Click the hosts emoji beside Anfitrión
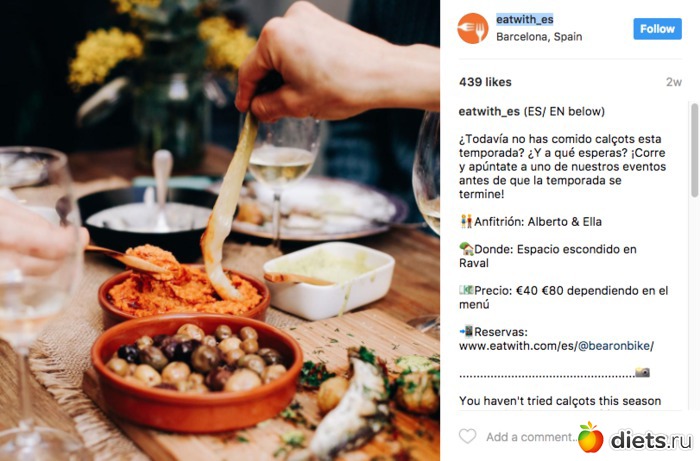 point(466,221)
